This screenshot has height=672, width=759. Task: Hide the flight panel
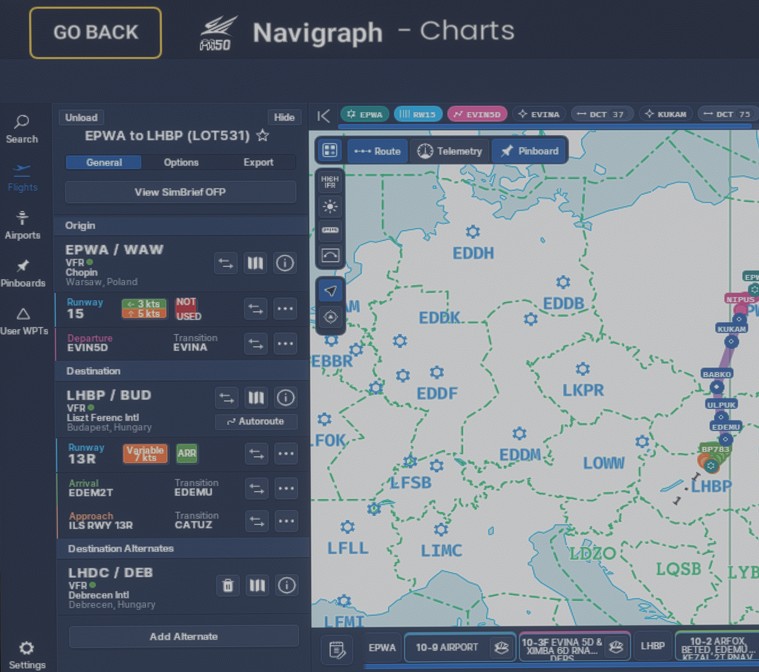284,117
